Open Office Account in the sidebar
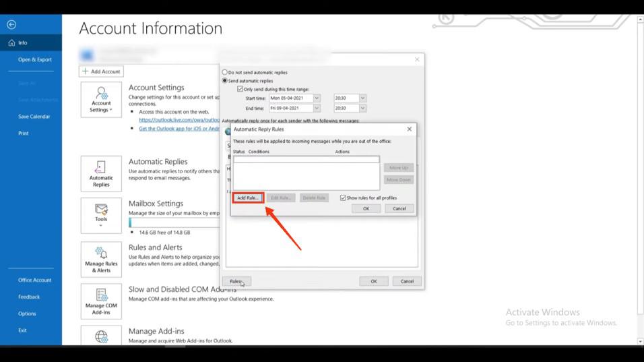 tap(34, 280)
